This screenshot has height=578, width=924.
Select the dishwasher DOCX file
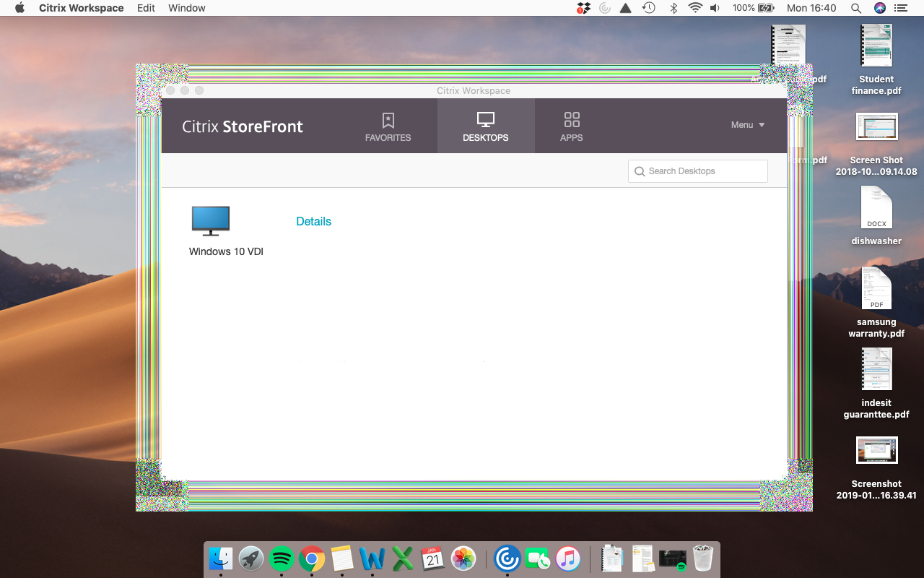(x=876, y=215)
